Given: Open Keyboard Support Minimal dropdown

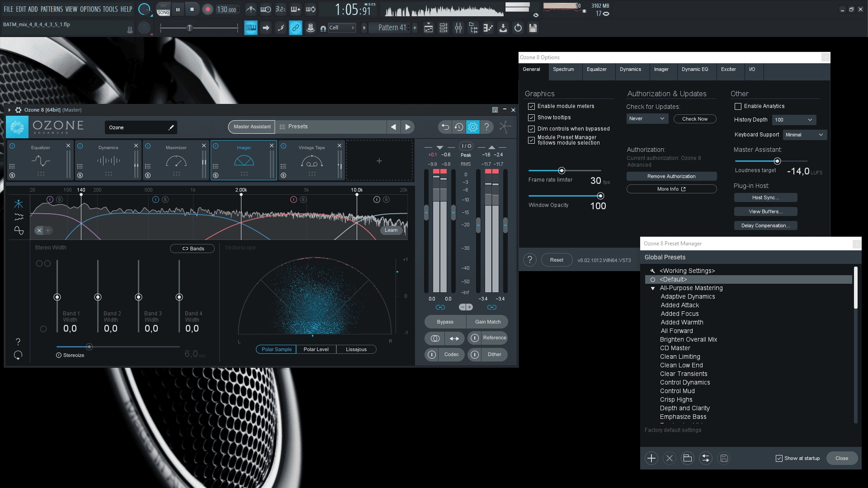Looking at the screenshot, I should [x=805, y=135].
